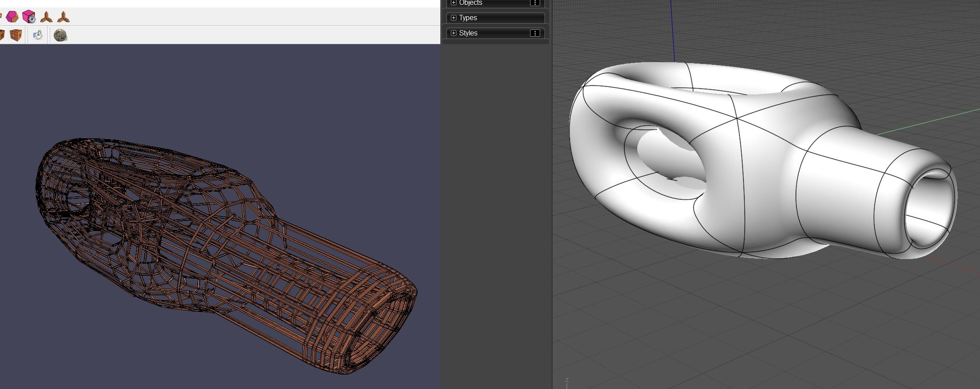Viewport: 980px width, 389px height.
Task: Click the left three-pronged brick icon
Action: point(46,18)
